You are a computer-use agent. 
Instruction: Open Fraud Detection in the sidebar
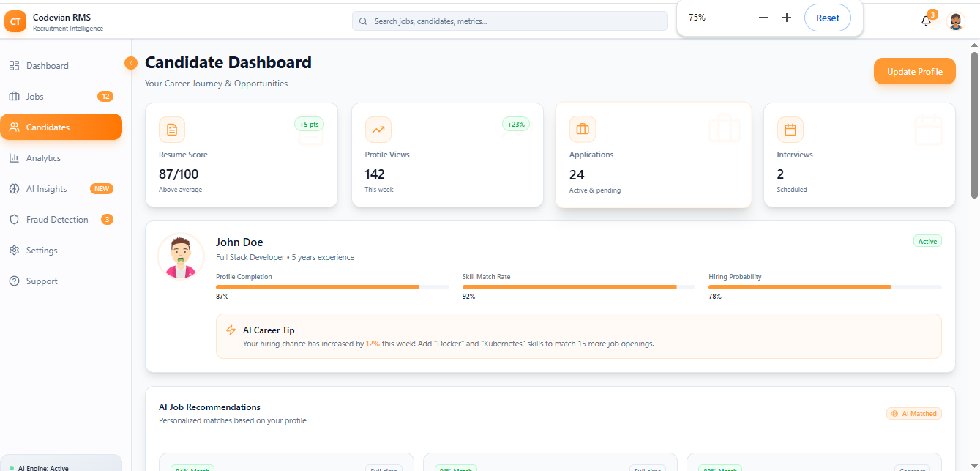pos(57,220)
